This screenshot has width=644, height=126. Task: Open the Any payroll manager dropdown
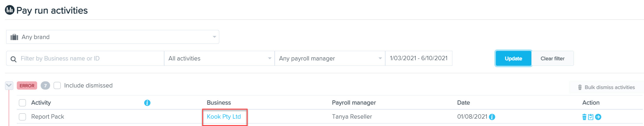click(330, 58)
